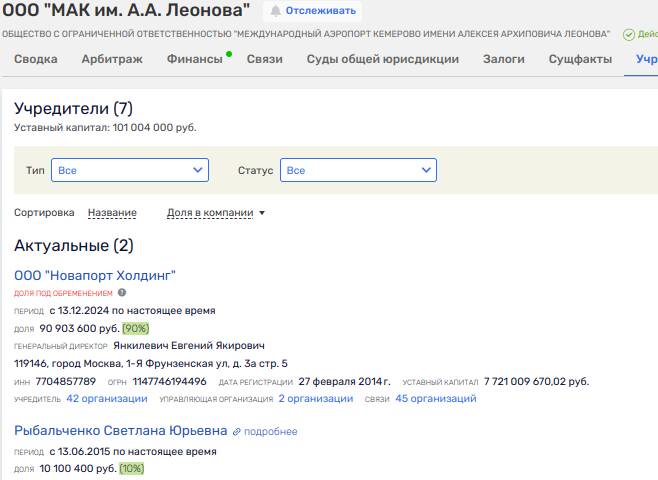Open the Статус dropdown

(x=358, y=171)
